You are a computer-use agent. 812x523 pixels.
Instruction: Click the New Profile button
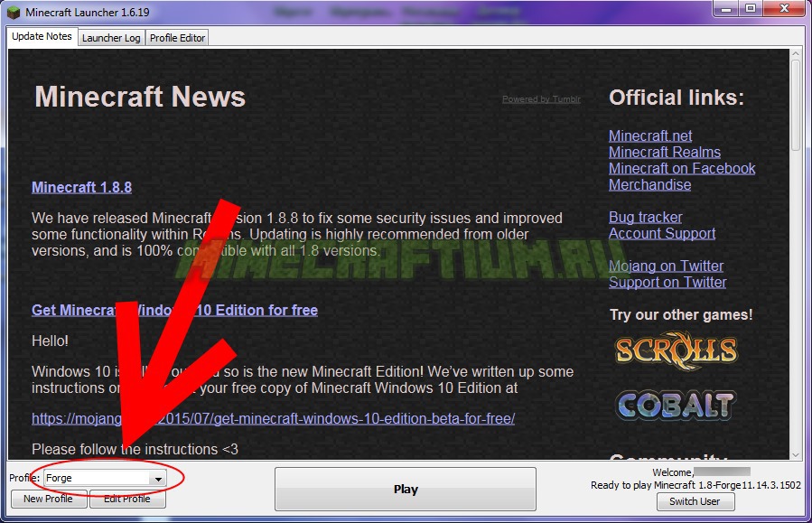(x=48, y=499)
